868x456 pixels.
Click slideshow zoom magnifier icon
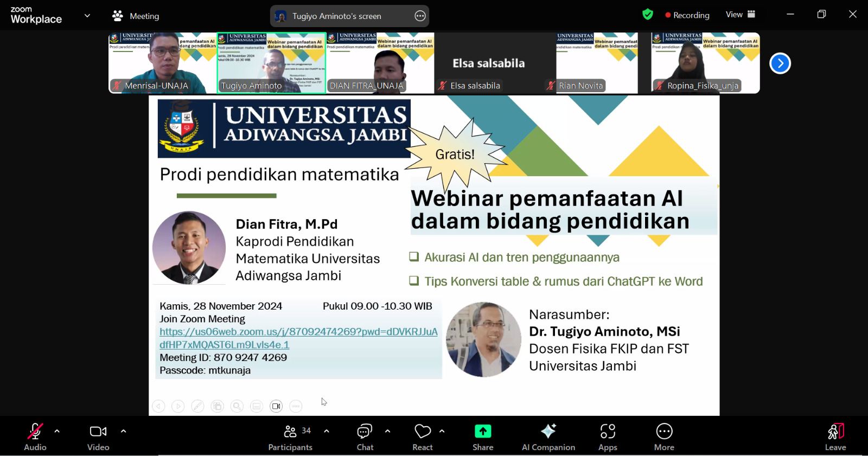click(237, 406)
